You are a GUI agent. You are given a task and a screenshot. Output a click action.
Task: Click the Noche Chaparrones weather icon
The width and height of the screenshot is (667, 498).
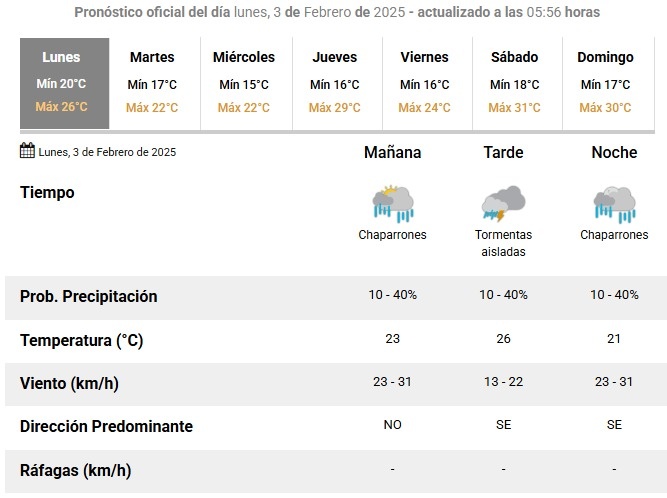tap(614, 204)
